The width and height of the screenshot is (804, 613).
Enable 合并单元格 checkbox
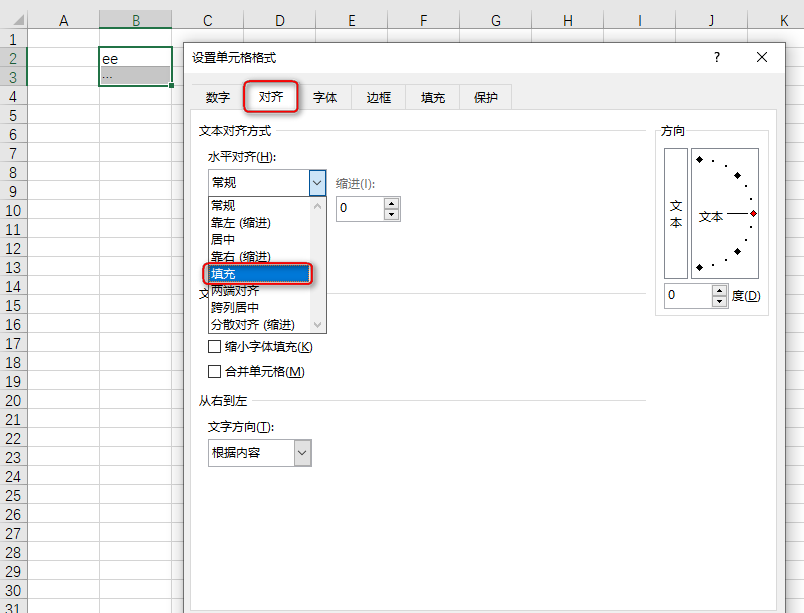(214, 372)
